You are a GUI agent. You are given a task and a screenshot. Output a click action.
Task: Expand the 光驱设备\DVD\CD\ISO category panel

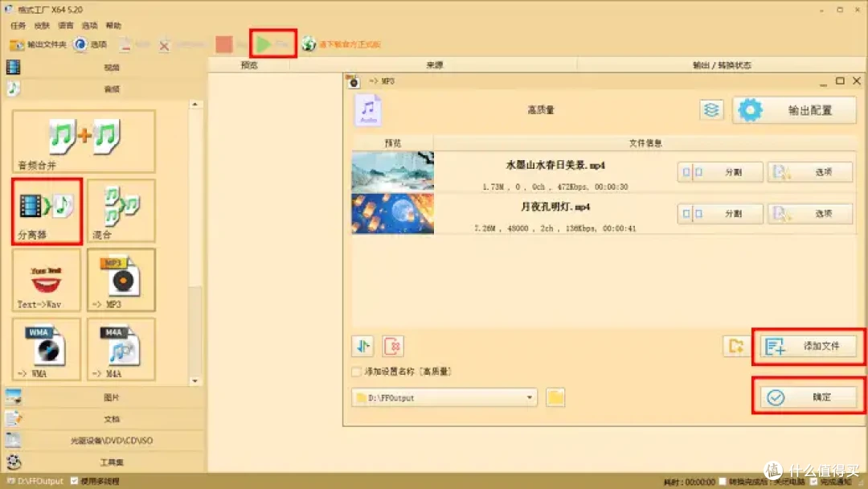click(105, 440)
